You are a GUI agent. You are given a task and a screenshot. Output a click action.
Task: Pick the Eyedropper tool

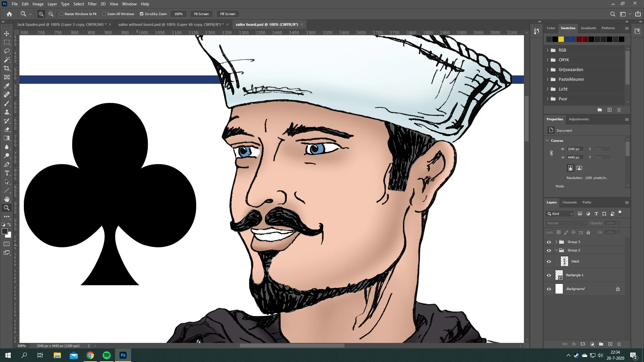tap(7, 86)
